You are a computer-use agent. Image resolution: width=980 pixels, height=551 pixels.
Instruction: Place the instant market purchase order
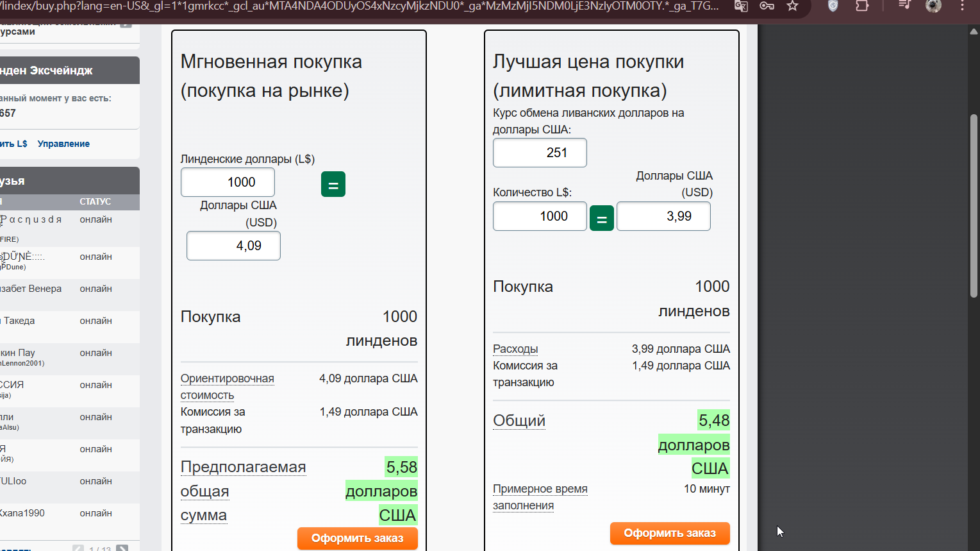click(358, 538)
